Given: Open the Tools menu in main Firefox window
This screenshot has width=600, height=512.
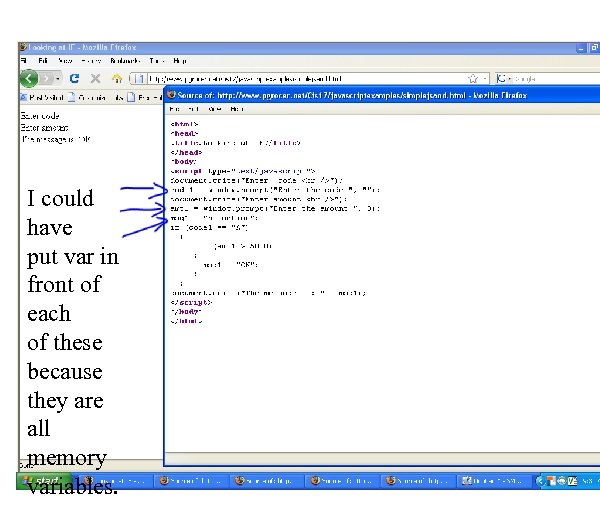Looking at the screenshot, I should click(157, 61).
